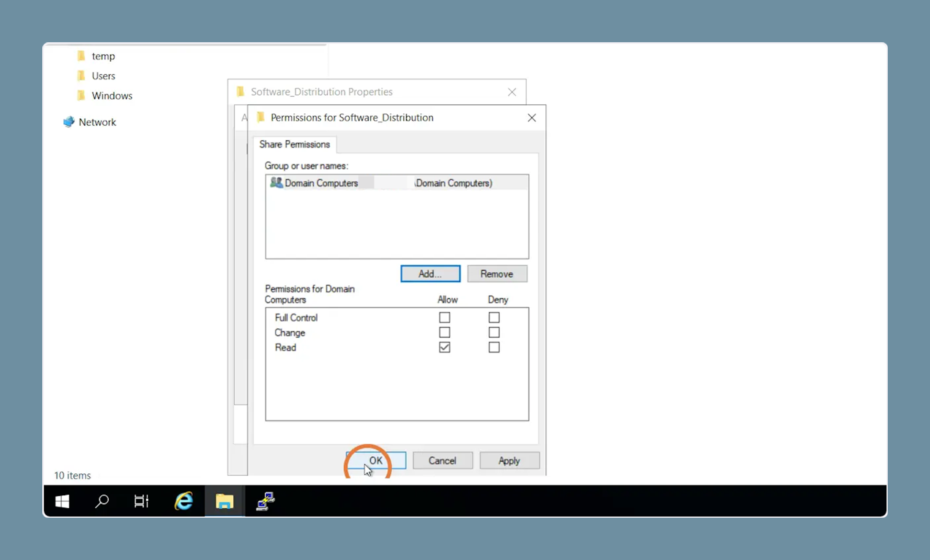The image size is (930, 560).
Task: Click the Cancel button
Action: click(443, 460)
